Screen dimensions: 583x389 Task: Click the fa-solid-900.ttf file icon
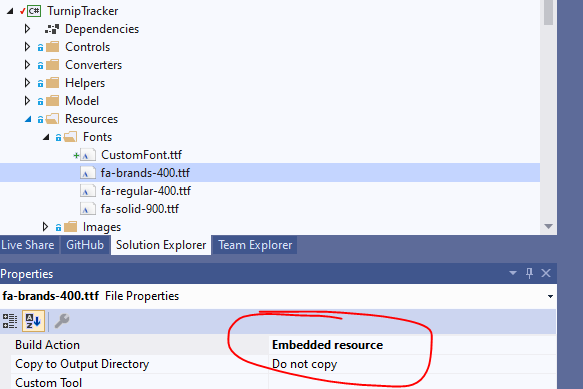(x=88, y=209)
